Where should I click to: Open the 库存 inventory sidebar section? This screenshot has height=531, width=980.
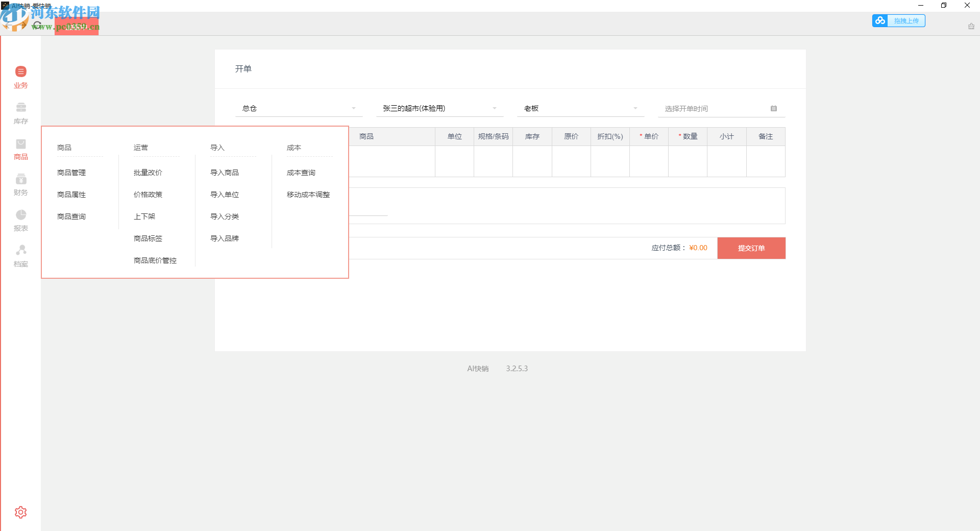[x=20, y=113]
